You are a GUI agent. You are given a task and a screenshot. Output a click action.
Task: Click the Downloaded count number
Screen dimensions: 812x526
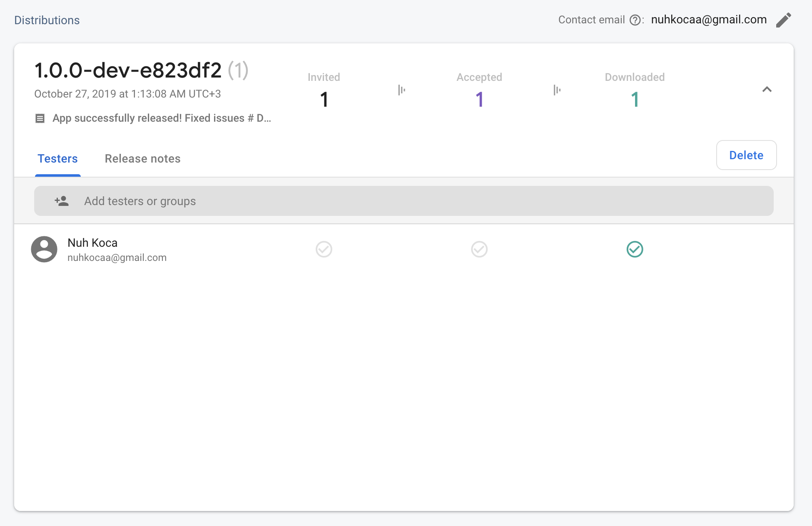point(635,100)
